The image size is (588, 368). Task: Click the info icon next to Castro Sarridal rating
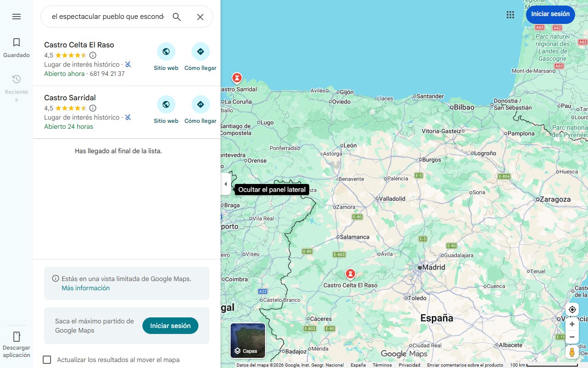[x=93, y=108]
